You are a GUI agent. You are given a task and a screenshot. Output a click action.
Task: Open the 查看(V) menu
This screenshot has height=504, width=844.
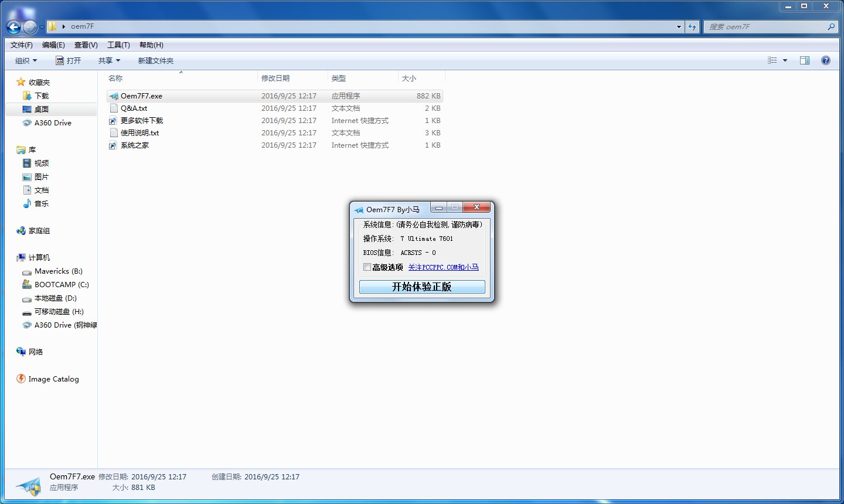[x=85, y=45]
